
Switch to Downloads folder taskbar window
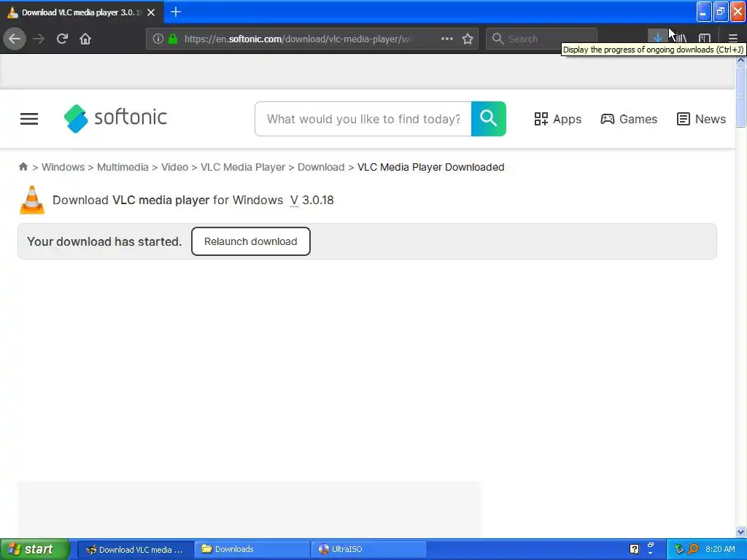(252, 550)
